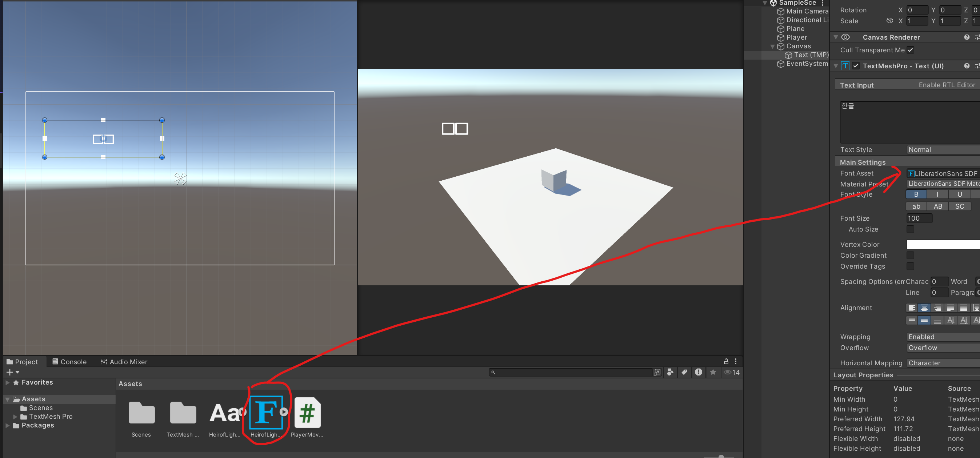The image size is (980, 458).
Task: Select the HeirofLight SDF font asset icon
Action: click(x=266, y=412)
